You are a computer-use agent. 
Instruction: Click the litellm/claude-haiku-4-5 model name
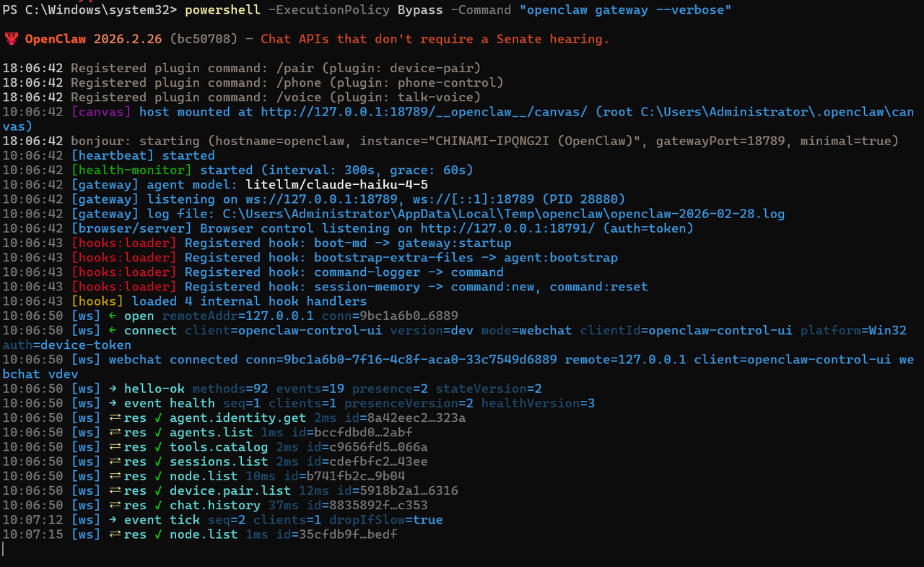click(x=337, y=185)
